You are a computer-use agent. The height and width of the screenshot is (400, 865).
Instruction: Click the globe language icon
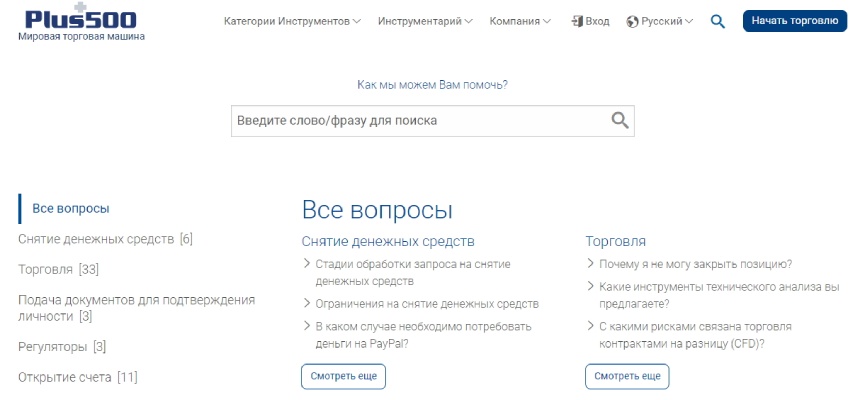[x=633, y=22]
